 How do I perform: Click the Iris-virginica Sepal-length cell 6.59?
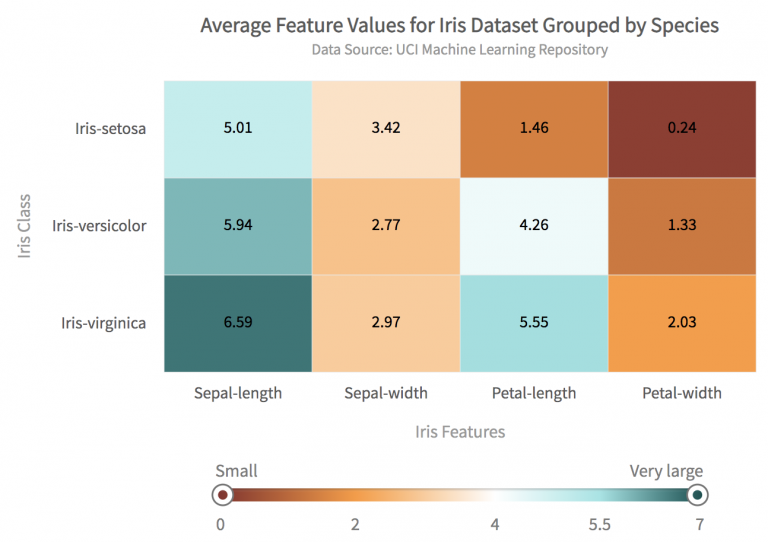238,322
